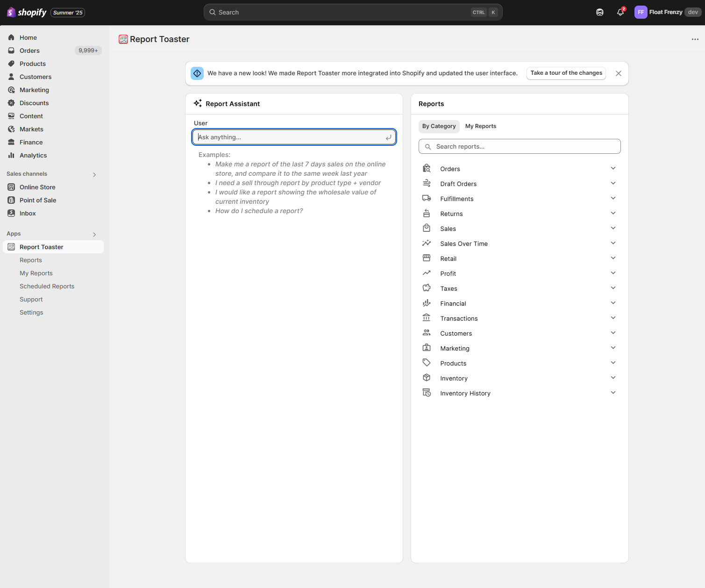
Task: Select the By Category tab
Action: (439, 126)
